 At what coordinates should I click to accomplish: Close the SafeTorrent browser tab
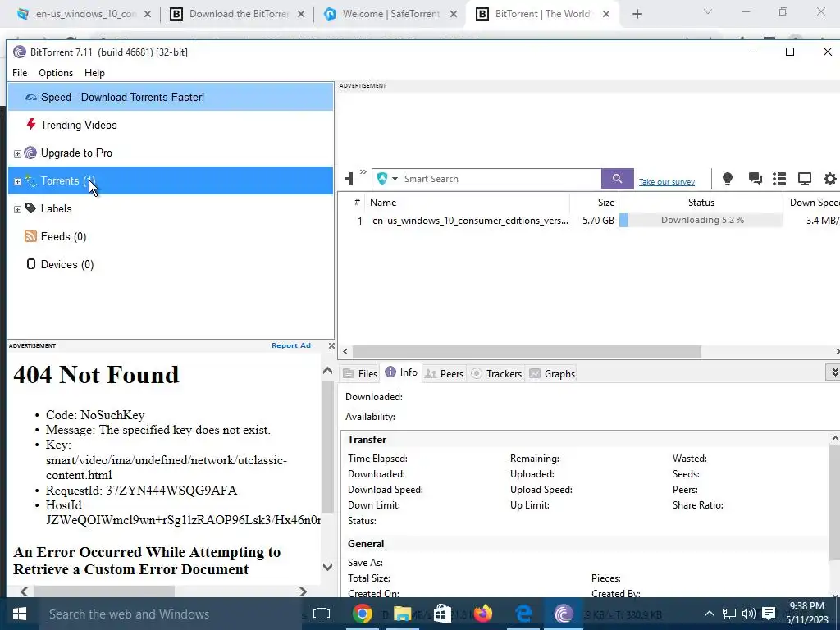point(453,15)
